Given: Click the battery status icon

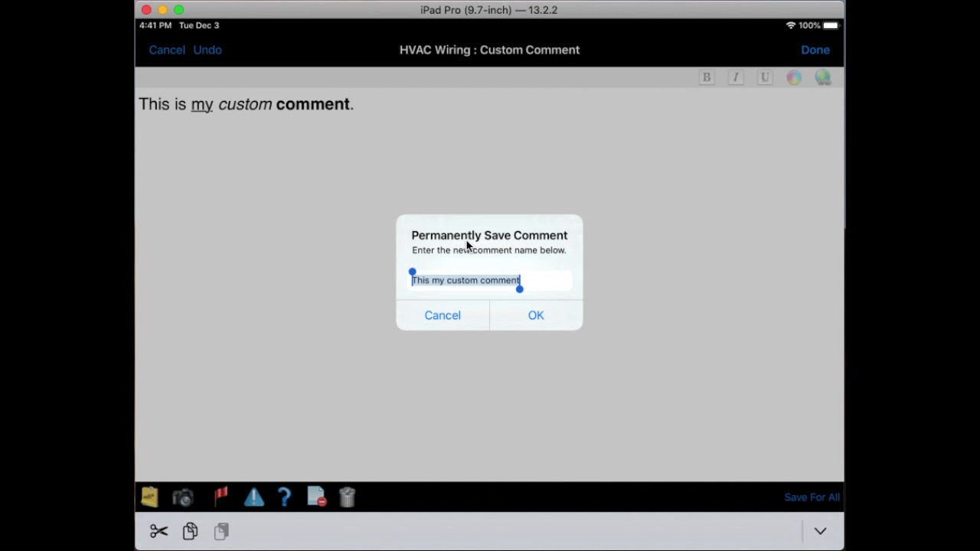Looking at the screenshot, I should pos(831,25).
